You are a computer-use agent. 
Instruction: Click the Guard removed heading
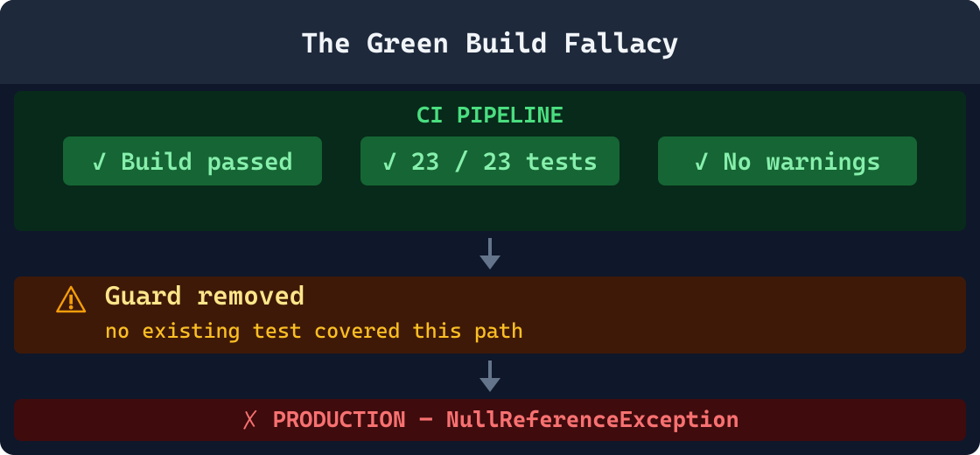pos(205,296)
